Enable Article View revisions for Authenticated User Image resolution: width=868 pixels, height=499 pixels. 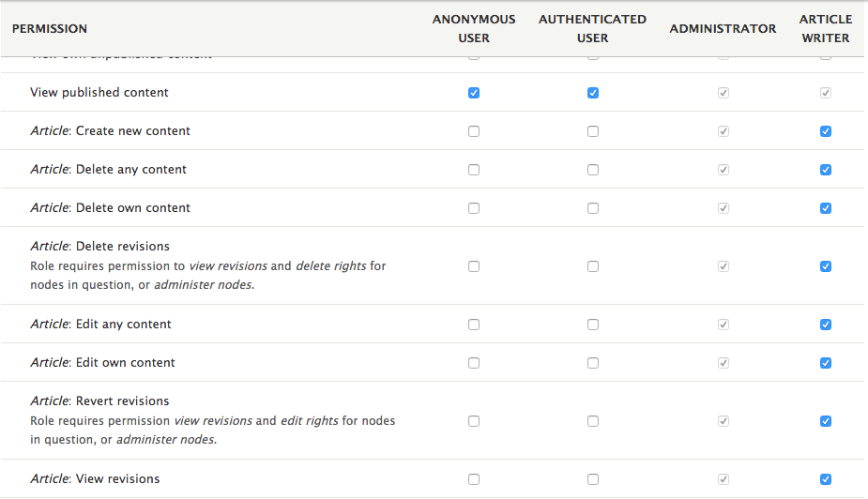point(593,479)
